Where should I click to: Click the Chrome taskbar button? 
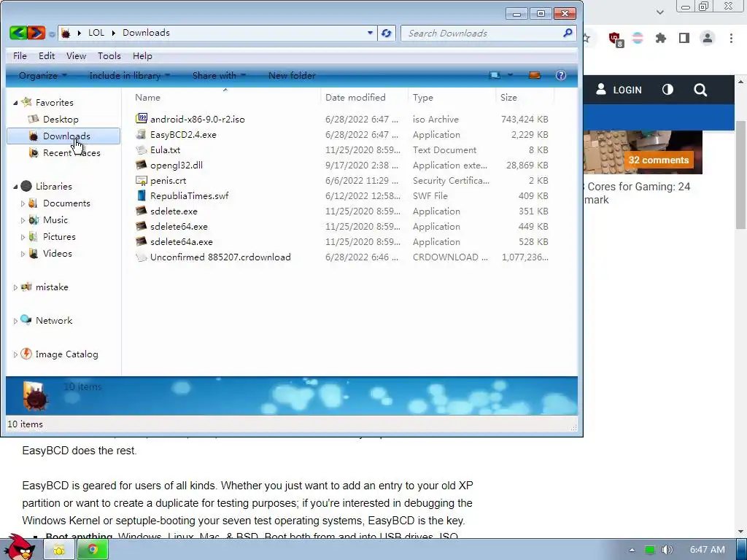tap(93, 550)
